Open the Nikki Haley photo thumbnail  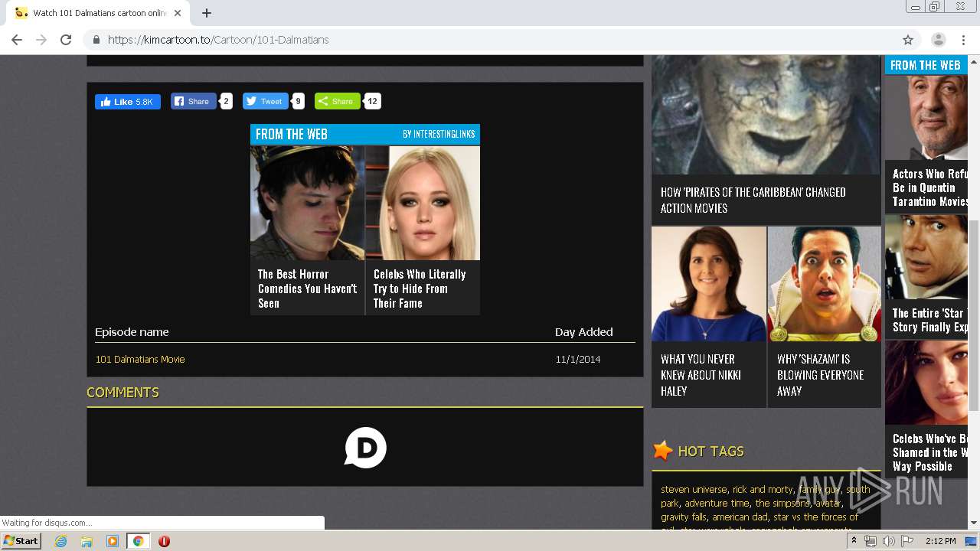pos(709,284)
